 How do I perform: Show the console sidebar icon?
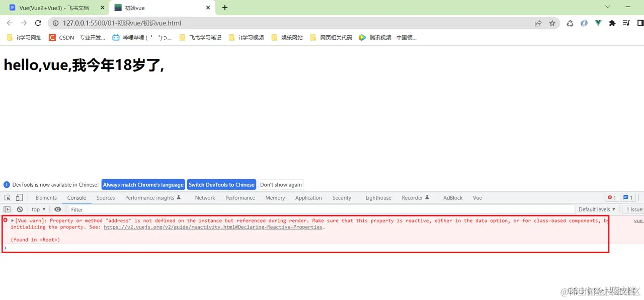click(x=7, y=209)
